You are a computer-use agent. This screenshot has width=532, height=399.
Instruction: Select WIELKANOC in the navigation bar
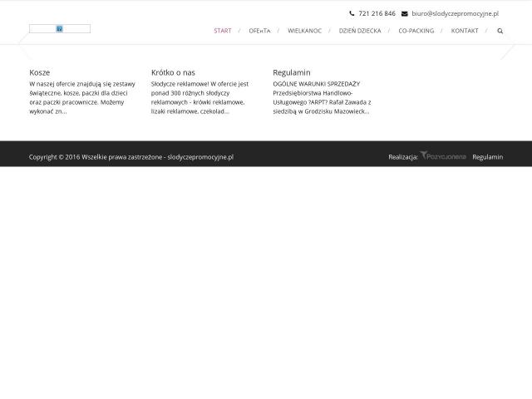(x=305, y=31)
